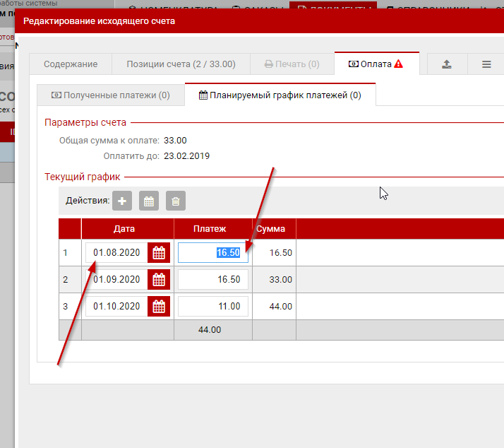Click the upload icon tab
Viewport: 504px width, 448px height.
(x=446, y=64)
